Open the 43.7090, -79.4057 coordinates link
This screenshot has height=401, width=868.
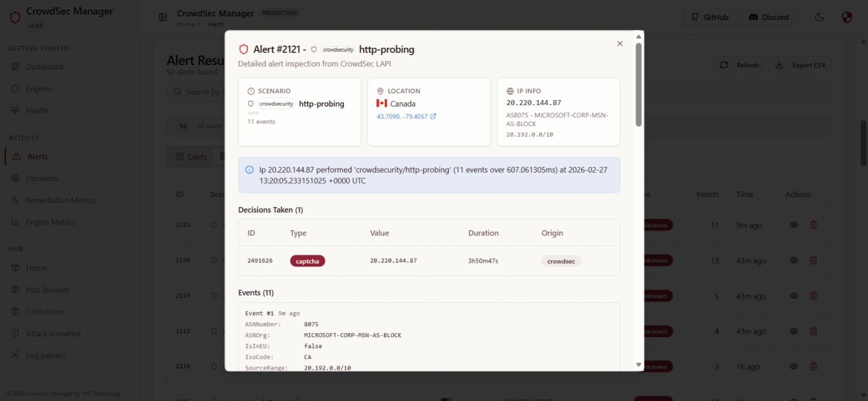[x=402, y=116]
